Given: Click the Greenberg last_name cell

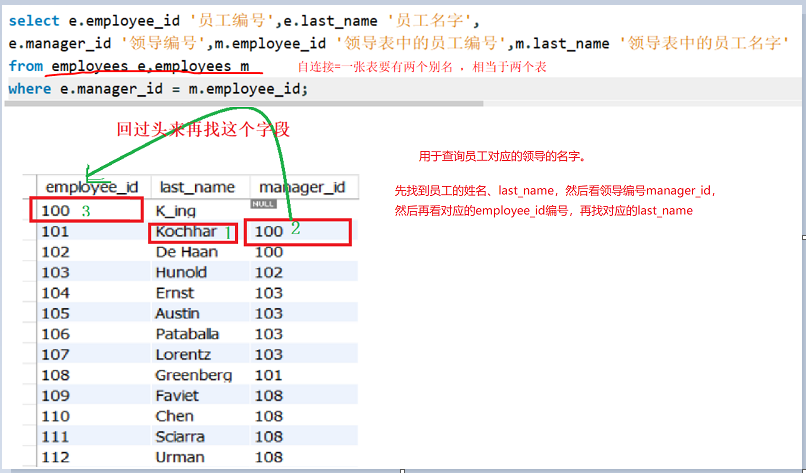Looking at the screenshot, I should [x=200, y=375].
